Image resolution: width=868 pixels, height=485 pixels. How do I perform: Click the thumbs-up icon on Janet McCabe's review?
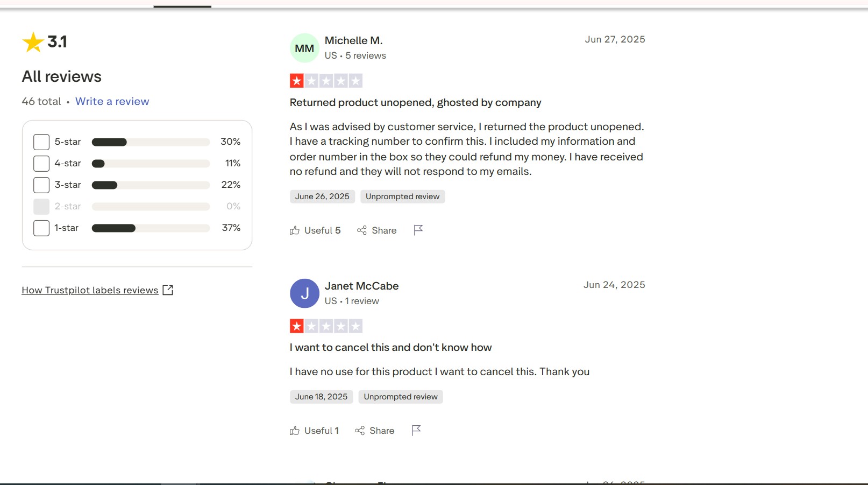tap(295, 431)
